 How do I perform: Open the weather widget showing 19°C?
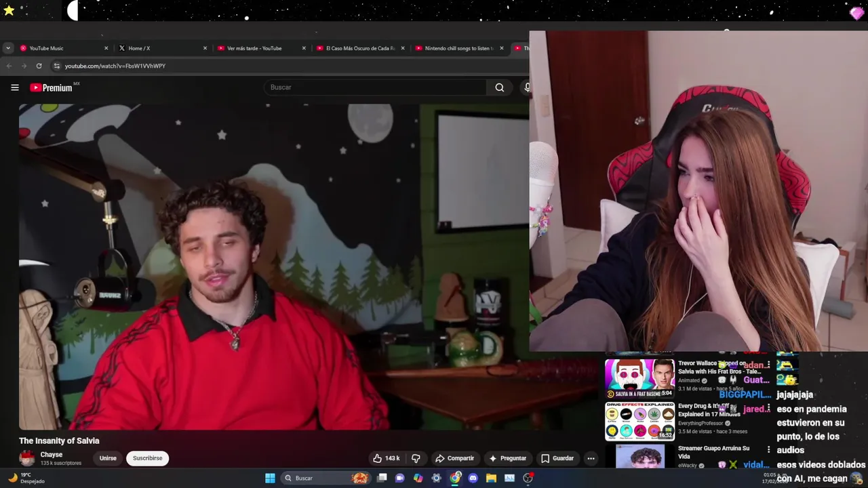26,478
